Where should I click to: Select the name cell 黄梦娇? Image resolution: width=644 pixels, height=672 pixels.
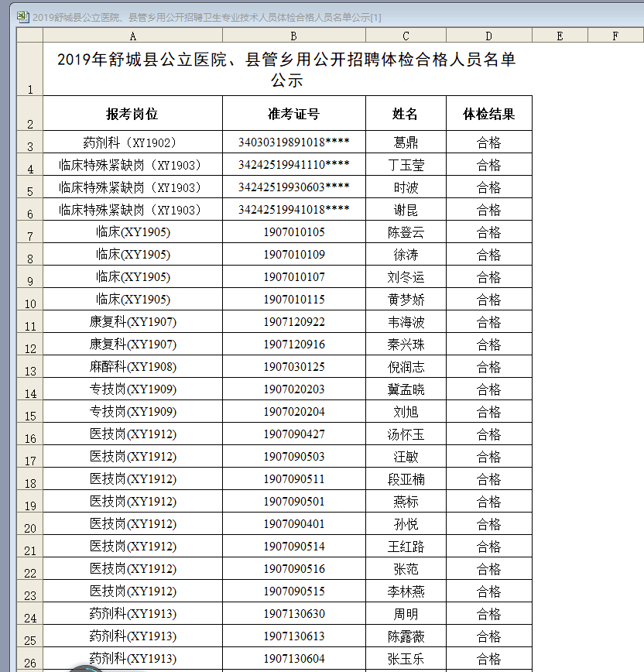click(x=406, y=299)
